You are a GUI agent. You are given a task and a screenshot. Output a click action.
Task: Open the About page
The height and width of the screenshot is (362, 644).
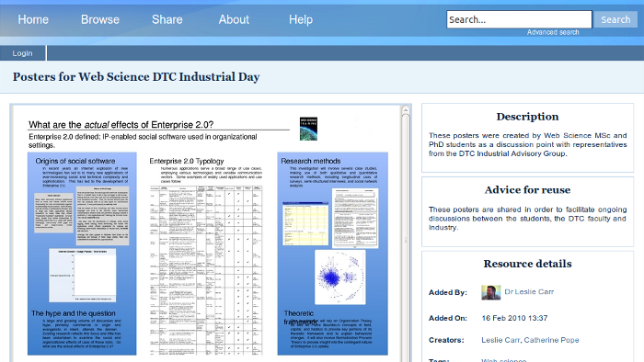tap(234, 19)
